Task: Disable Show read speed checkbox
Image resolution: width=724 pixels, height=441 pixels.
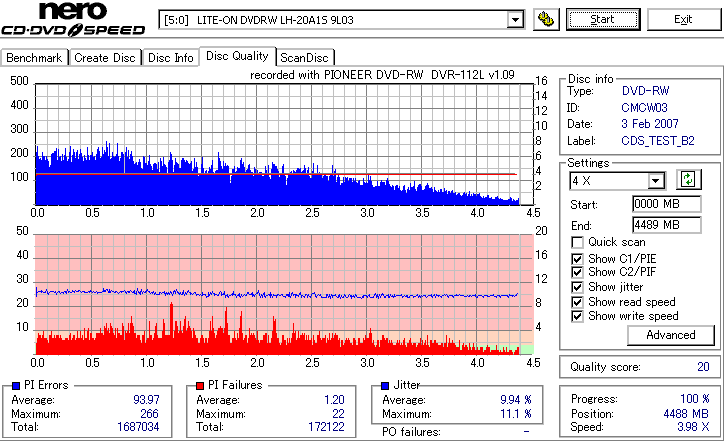Action: (x=577, y=302)
